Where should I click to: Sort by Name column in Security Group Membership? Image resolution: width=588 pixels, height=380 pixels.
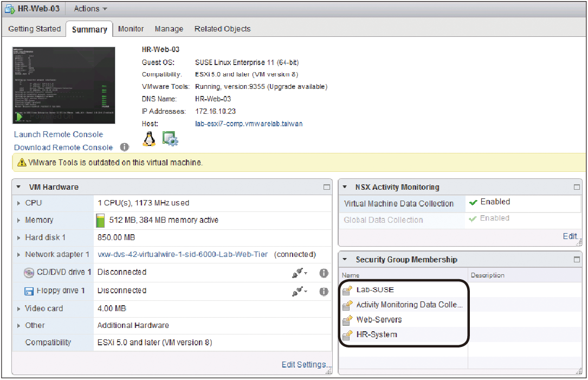tap(403, 275)
